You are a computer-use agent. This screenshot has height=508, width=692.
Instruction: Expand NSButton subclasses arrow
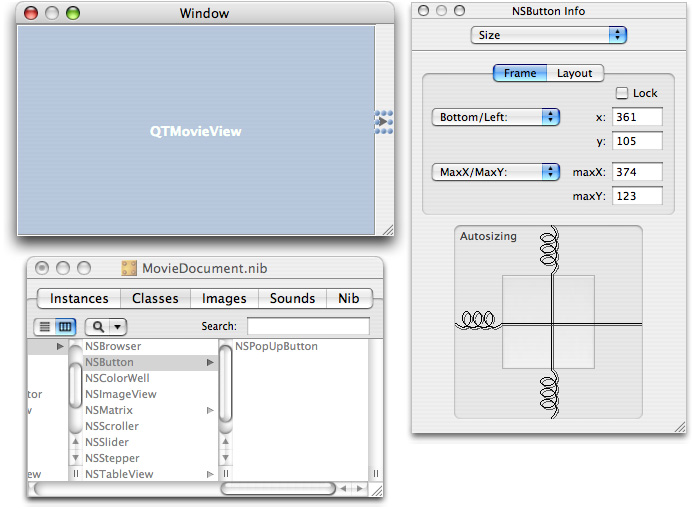[x=210, y=362]
